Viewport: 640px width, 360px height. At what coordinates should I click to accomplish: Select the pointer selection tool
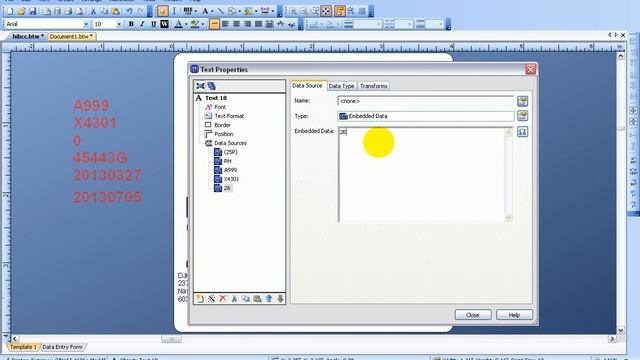[162, 11]
